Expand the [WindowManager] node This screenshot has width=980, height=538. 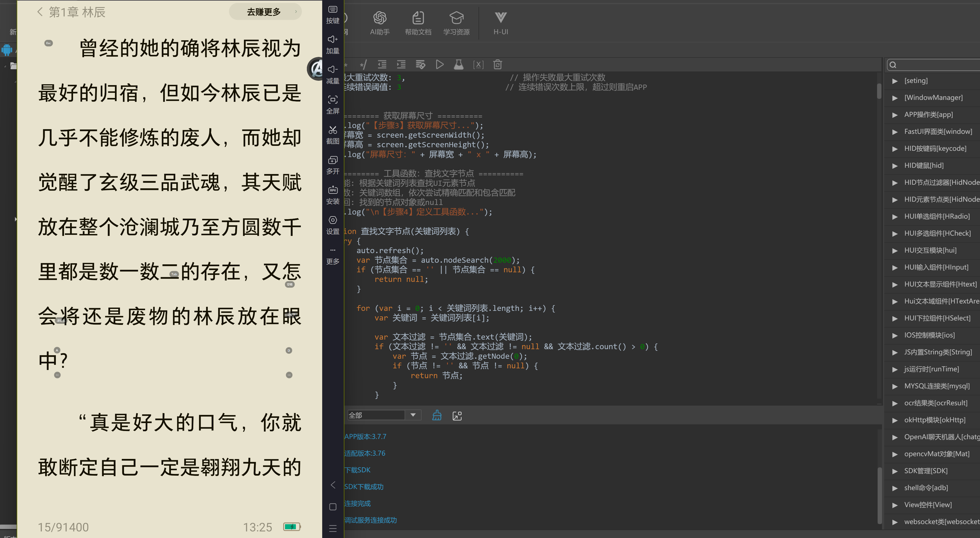(895, 98)
